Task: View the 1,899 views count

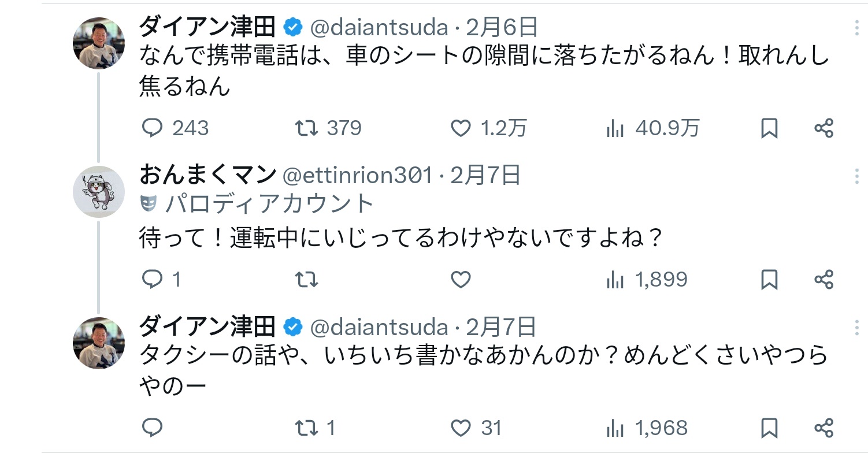Action: click(661, 280)
